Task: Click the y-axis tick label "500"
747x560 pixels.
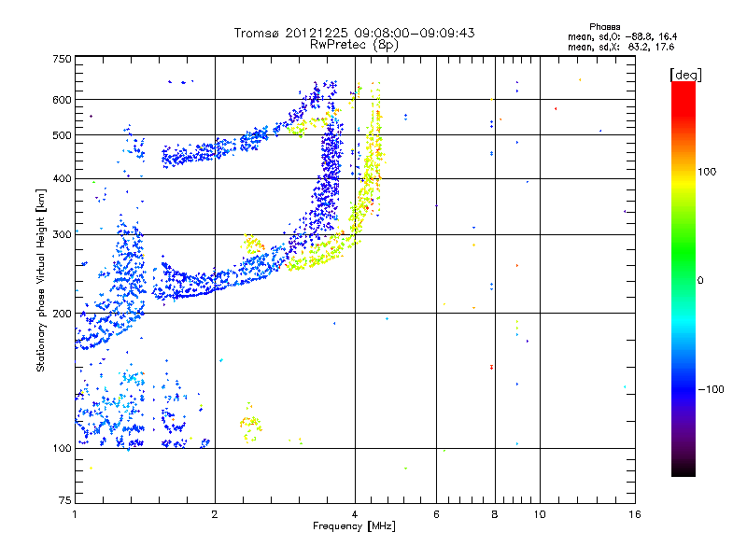Action: point(62,135)
